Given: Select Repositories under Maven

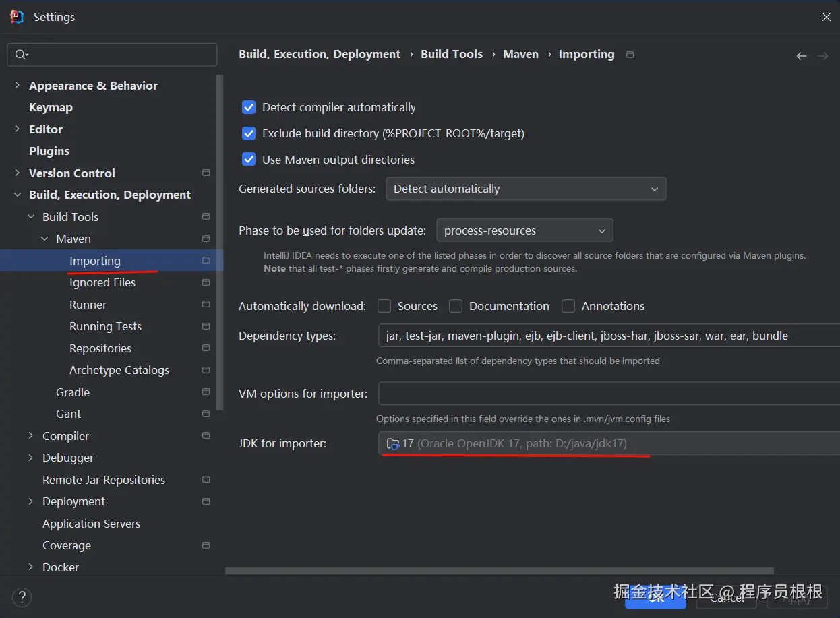Looking at the screenshot, I should click(x=100, y=348).
